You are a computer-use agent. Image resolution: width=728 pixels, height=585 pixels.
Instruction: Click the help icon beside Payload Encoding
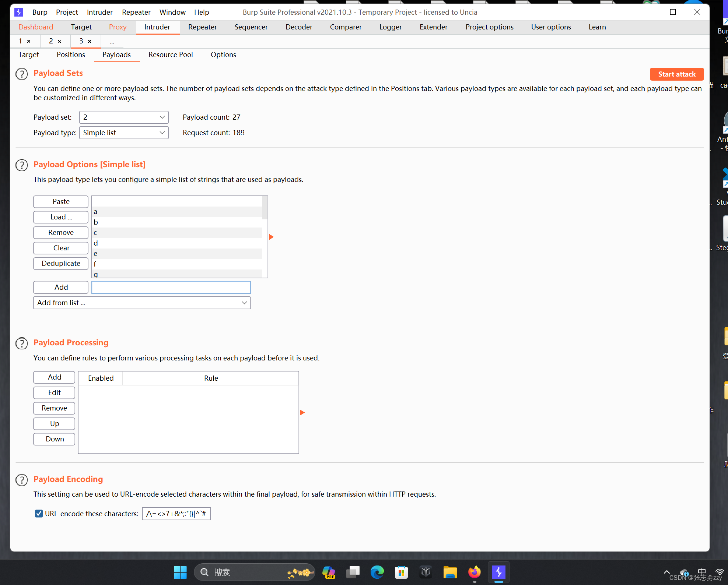22,480
